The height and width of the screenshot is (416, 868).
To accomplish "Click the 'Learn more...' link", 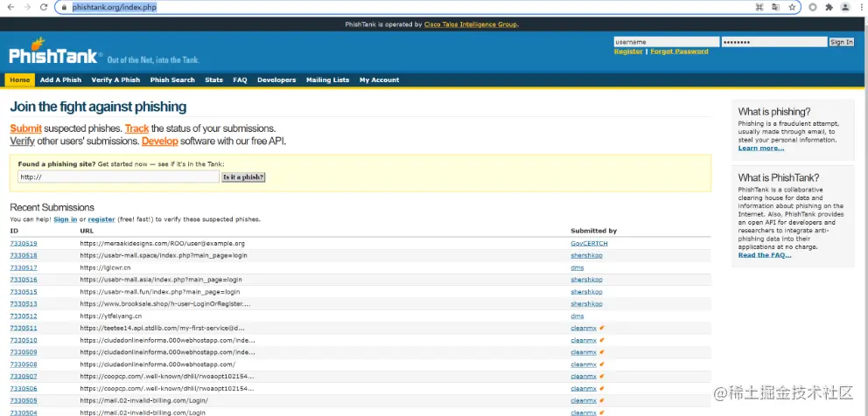I will 761,149.
